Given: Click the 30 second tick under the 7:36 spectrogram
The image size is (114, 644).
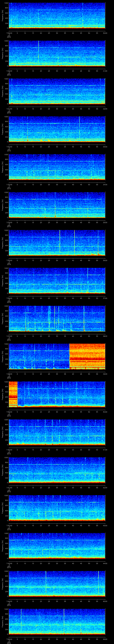Looking at the screenshot, I should [x=57, y=298].
